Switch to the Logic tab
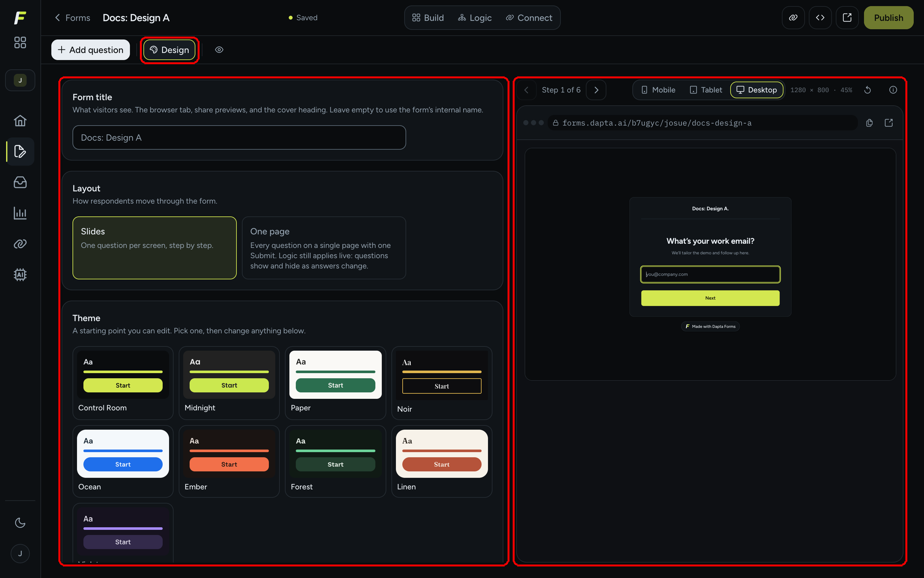This screenshot has height=578, width=924. (475, 18)
